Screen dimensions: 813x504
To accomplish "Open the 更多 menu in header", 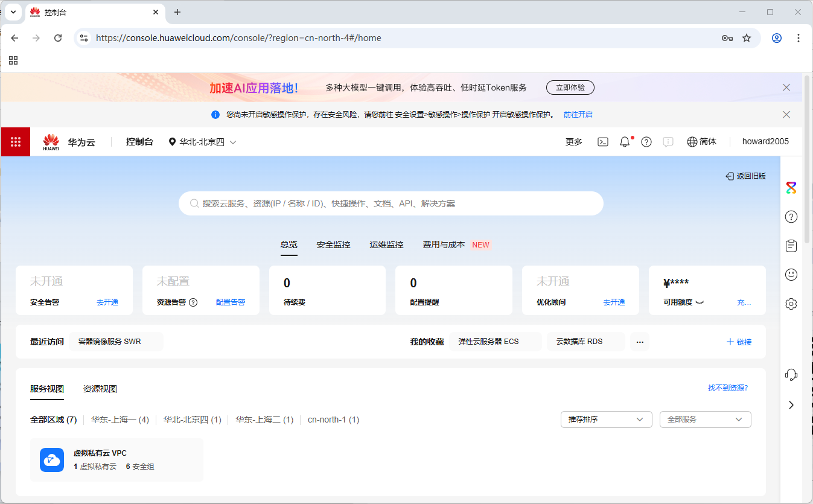I will (x=574, y=142).
